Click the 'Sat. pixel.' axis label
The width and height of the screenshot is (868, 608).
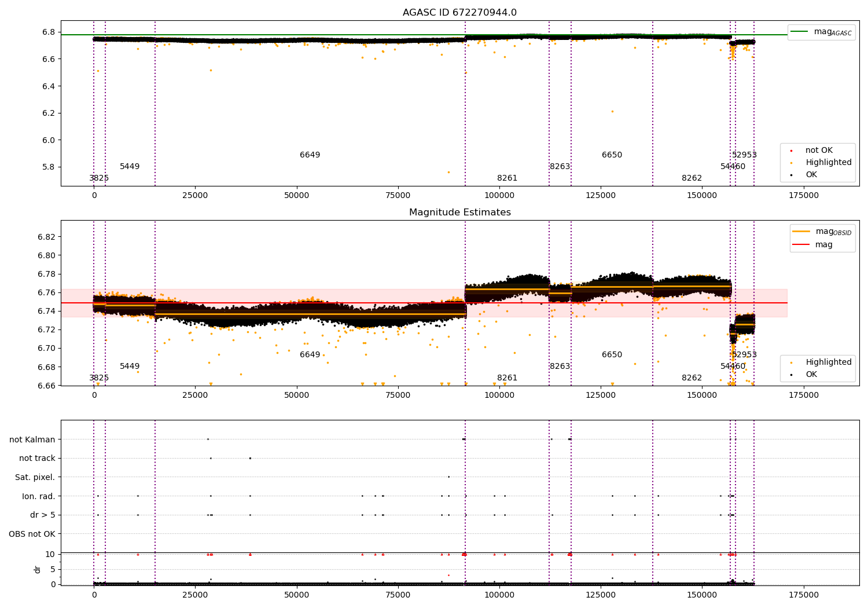coord(35,477)
